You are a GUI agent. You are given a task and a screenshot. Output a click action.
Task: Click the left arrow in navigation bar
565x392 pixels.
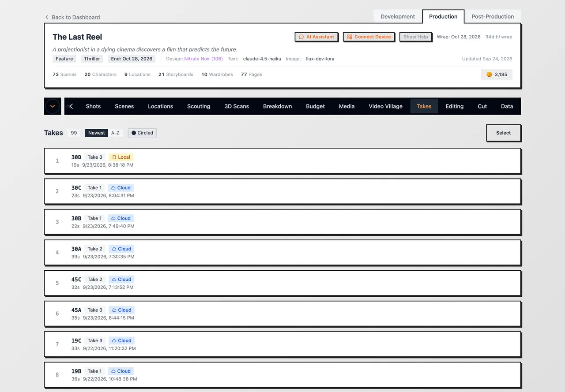point(71,106)
